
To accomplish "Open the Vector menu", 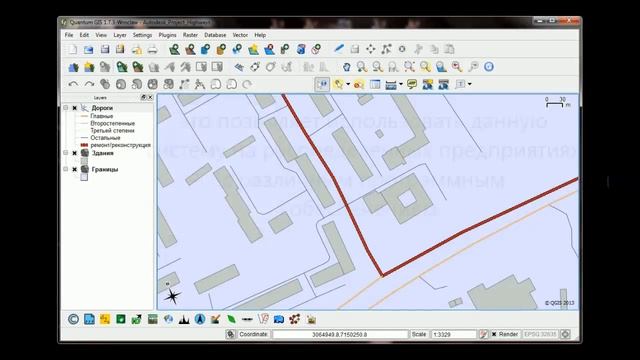I will coord(240,35).
